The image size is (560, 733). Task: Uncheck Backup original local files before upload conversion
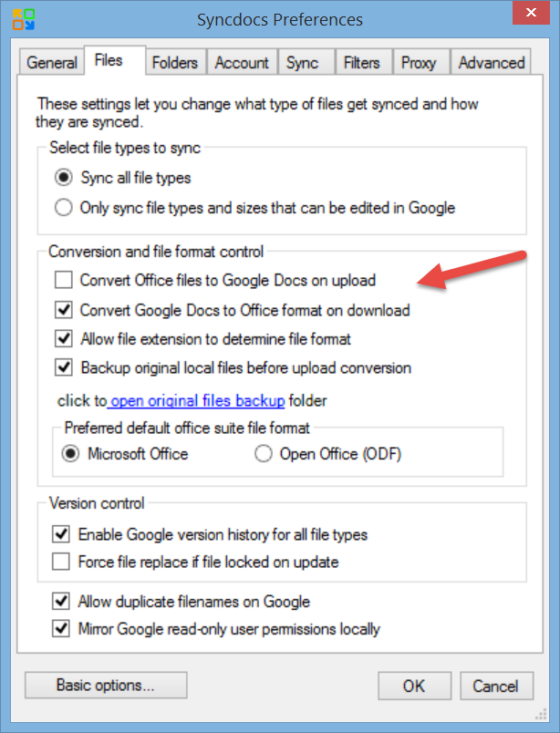(233, 368)
